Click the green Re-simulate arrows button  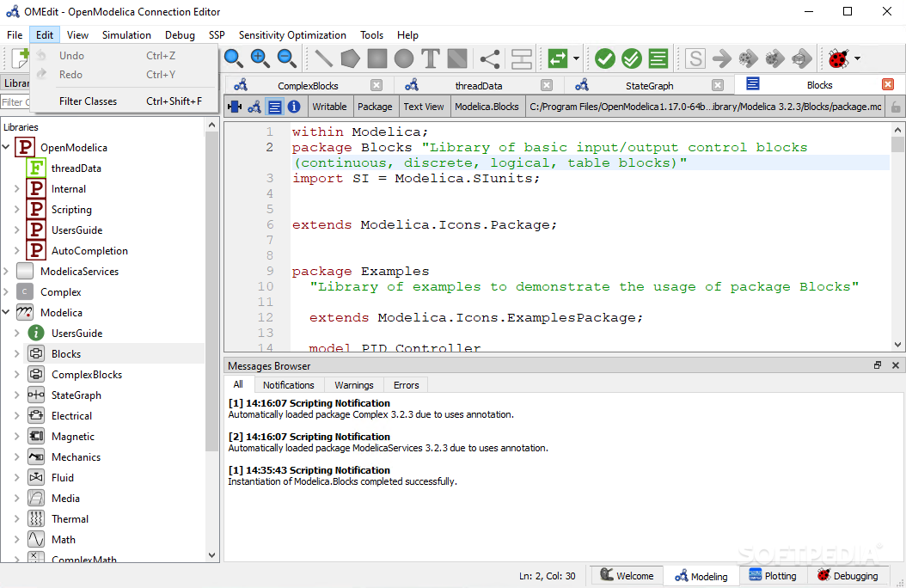point(558,58)
